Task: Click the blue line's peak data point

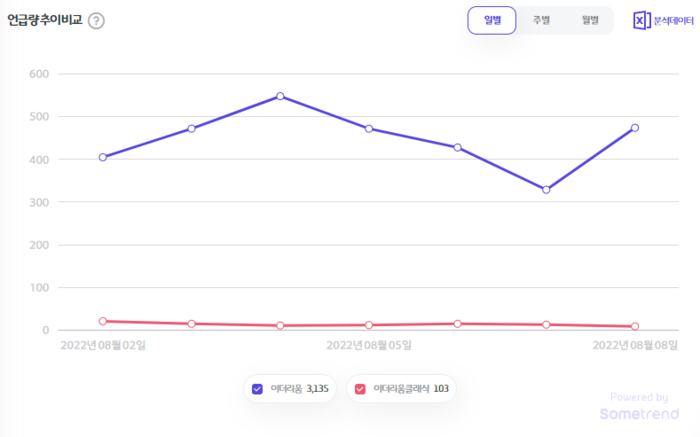Action: point(280,96)
